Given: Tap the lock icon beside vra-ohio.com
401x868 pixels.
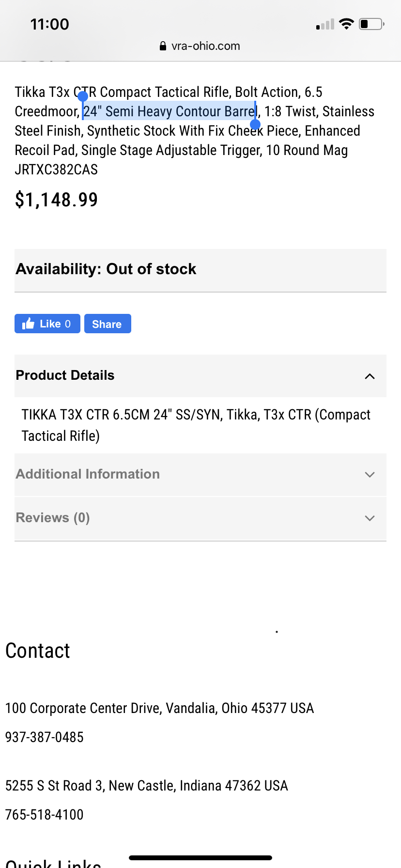Looking at the screenshot, I should (163, 46).
